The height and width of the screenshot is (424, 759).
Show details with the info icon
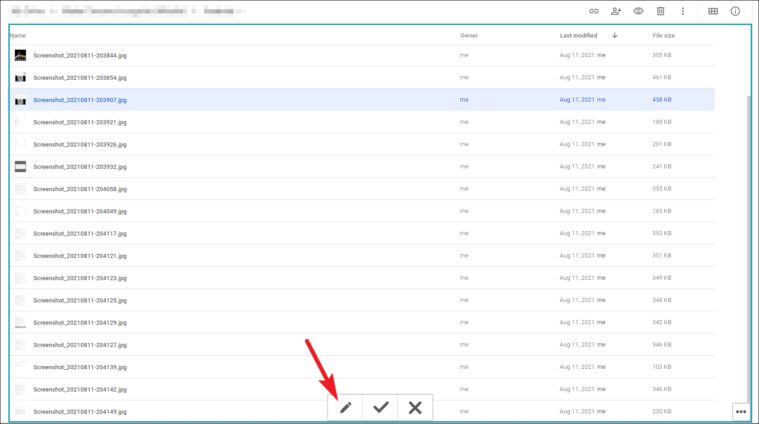[x=735, y=11]
